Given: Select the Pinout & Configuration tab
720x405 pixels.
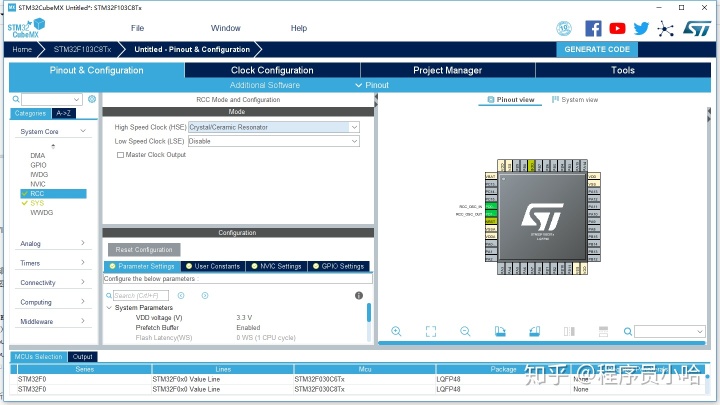Looking at the screenshot, I should coord(96,70).
